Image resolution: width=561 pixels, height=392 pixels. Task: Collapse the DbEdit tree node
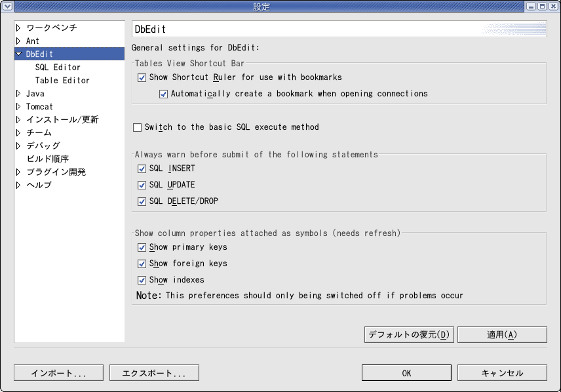point(19,54)
